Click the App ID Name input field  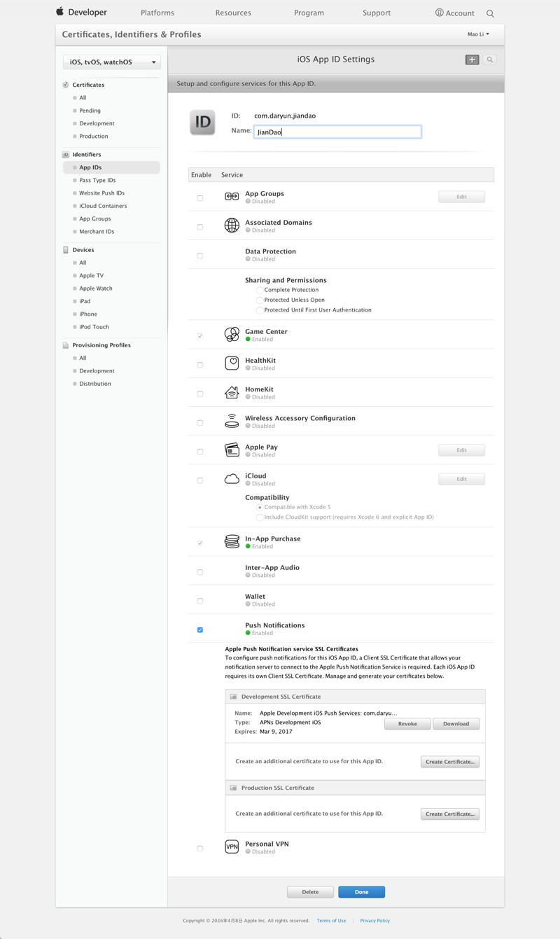[x=337, y=132]
